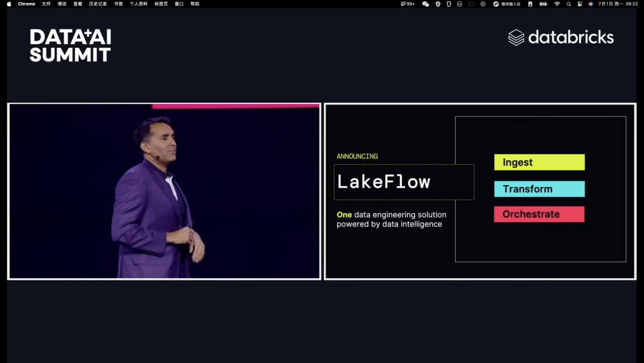Launch Siri from the menu bar
Viewport: 644px width, 363px height.
click(x=590, y=4)
